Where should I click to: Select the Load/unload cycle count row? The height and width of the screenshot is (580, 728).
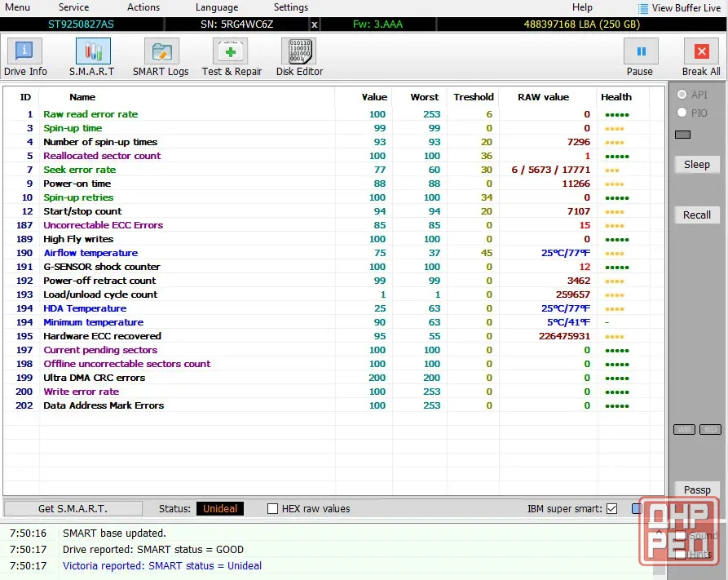click(x=333, y=294)
